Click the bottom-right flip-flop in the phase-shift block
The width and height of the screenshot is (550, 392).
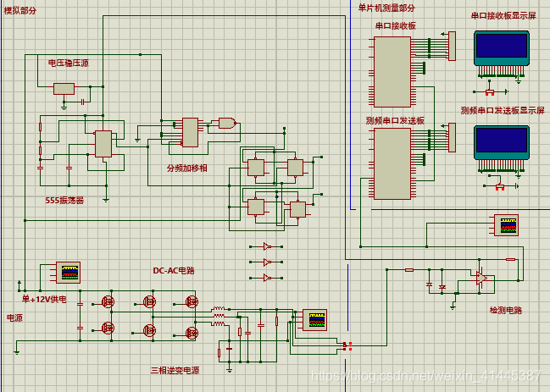tap(297, 209)
